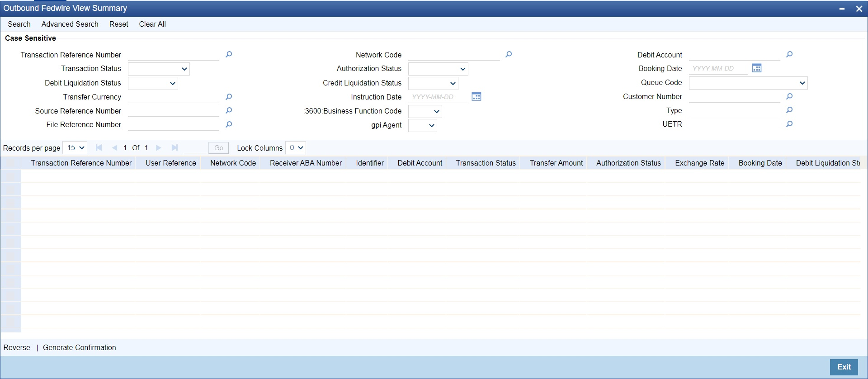Image resolution: width=868 pixels, height=379 pixels.
Task: Select Identifier column header
Action: (370, 163)
